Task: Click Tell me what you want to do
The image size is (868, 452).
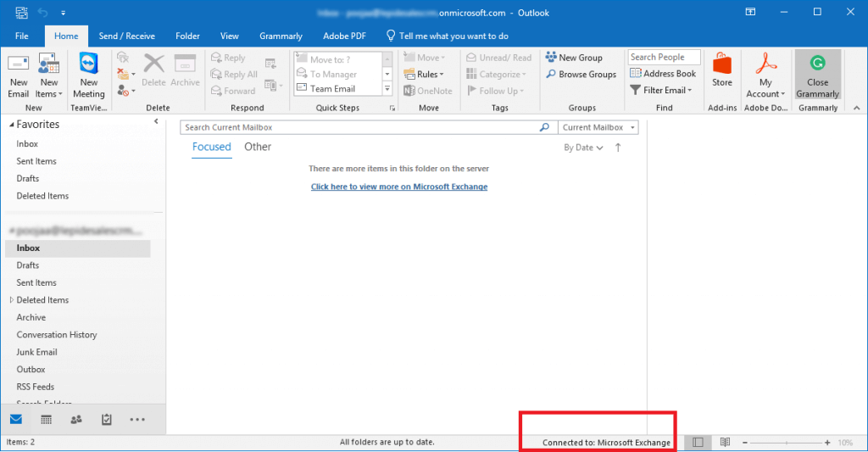Action: 448,36
